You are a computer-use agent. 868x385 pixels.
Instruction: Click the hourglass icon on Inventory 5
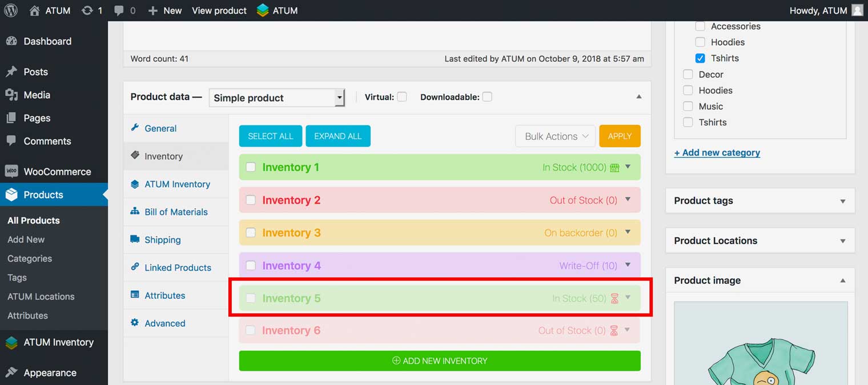pyautogui.click(x=614, y=298)
